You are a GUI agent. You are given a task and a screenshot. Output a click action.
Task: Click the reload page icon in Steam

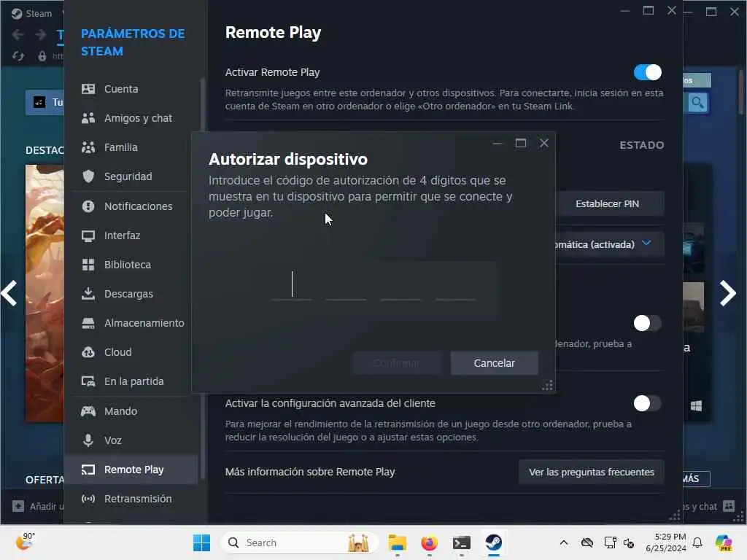(x=18, y=56)
